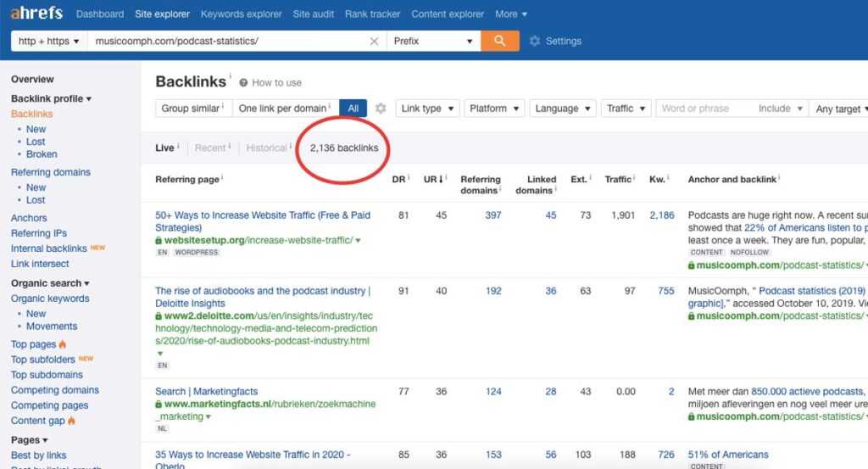
Task: Click the Word or phrase input field
Action: tap(704, 108)
